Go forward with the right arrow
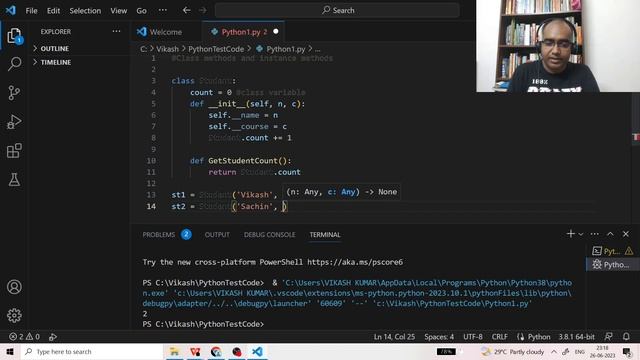Viewport: 640px width, 360px height. coord(203,10)
